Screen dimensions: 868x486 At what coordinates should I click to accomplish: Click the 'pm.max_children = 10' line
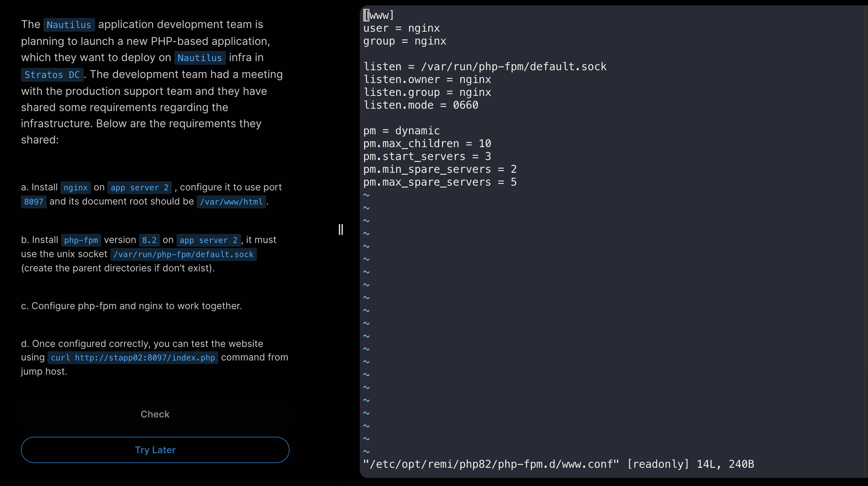(427, 144)
